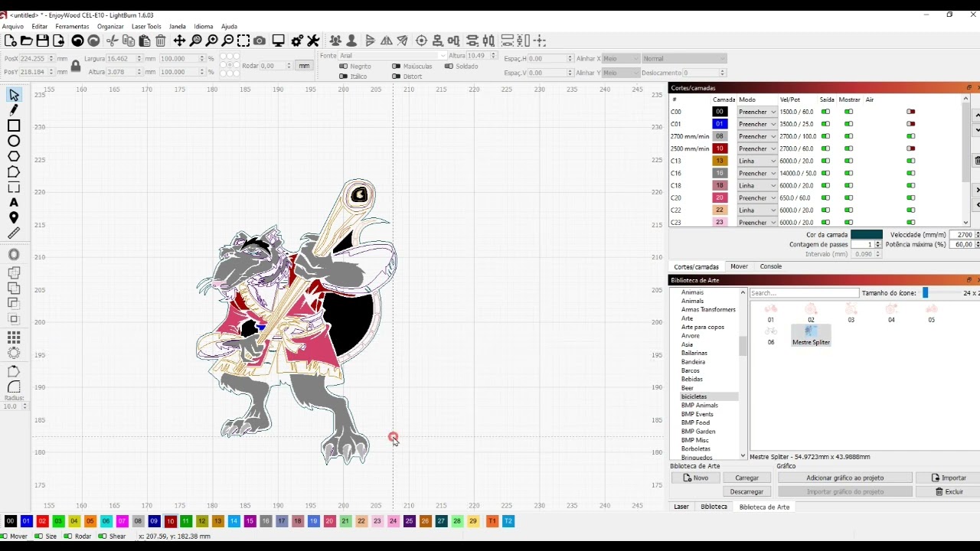
Task: Open the Modo dropdown for layer C18
Action: pos(757,185)
